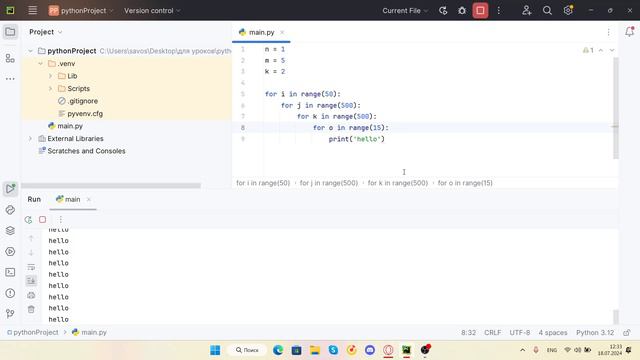Screen dimensions: 640x360
Task: Open the Code With Me icon
Action: pyautogui.click(x=527, y=11)
